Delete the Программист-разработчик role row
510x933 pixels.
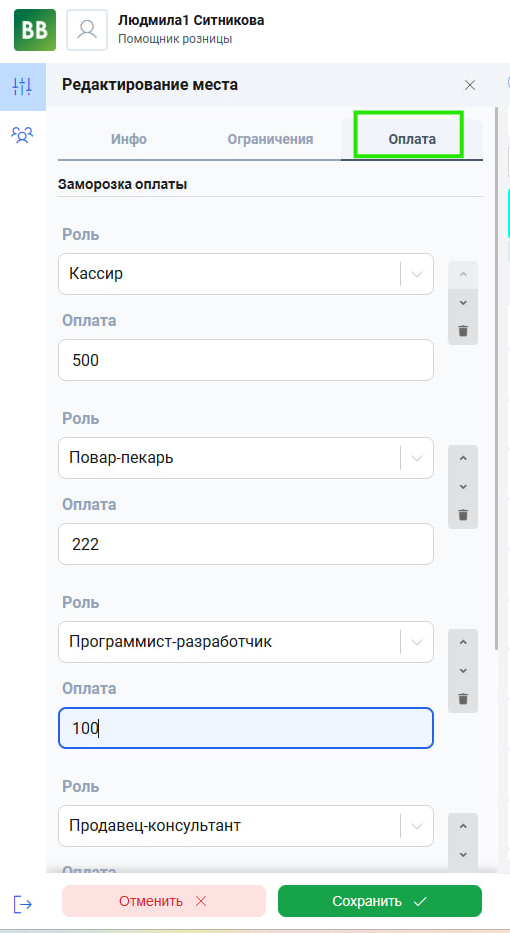(463, 699)
